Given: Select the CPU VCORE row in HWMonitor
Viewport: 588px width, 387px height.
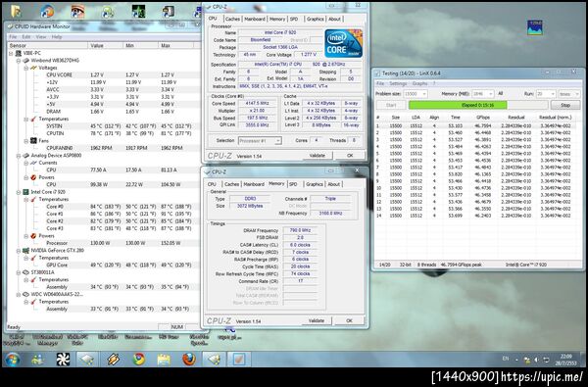Looking at the screenshot, I should (x=103, y=75).
